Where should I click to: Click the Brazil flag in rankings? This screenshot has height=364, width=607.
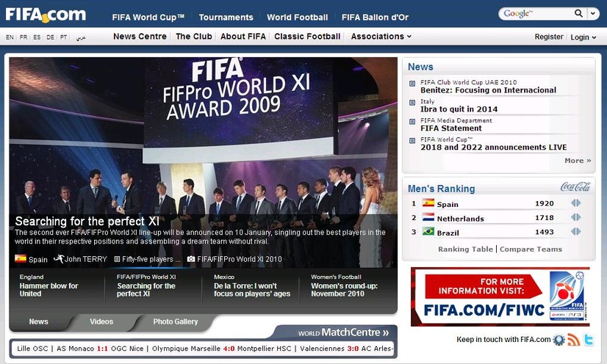(428, 231)
